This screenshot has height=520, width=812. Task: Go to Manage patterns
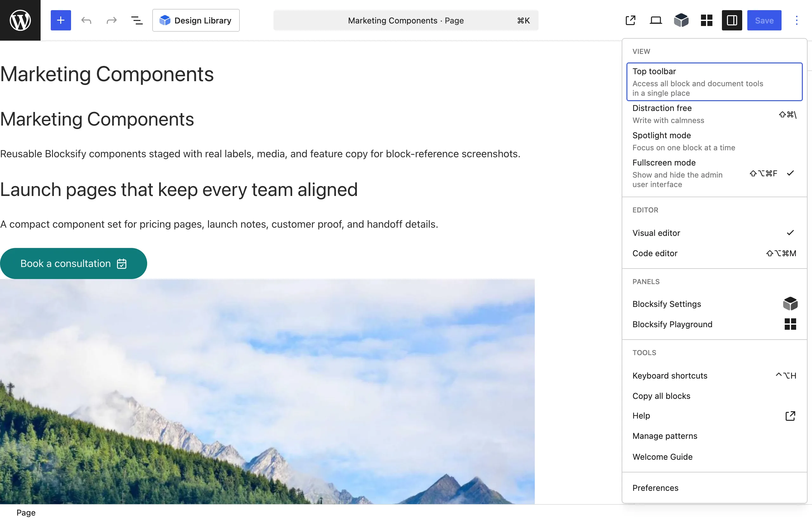tap(714, 436)
